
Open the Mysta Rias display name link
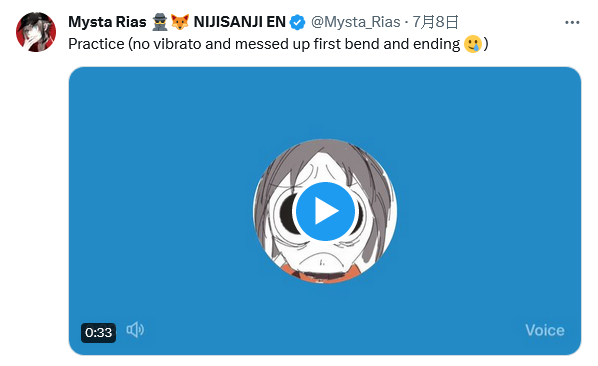point(107,22)
